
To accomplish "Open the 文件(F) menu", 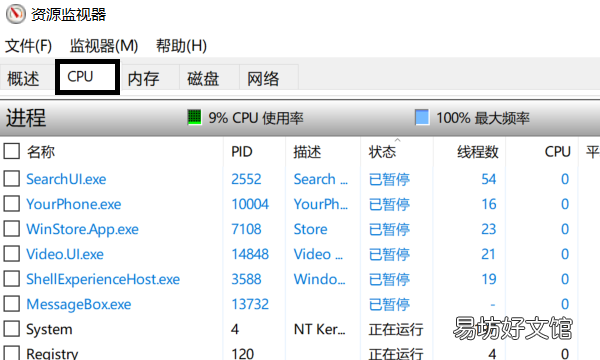I will coord(28,46).
